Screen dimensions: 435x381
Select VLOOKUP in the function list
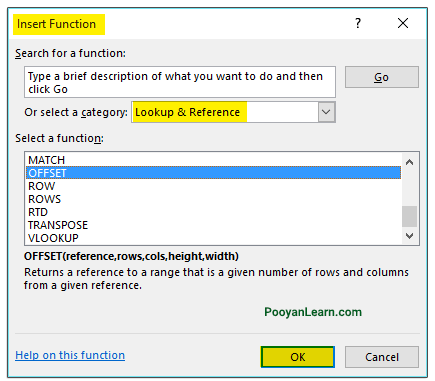pyautogui.click(x=213, y=238)
